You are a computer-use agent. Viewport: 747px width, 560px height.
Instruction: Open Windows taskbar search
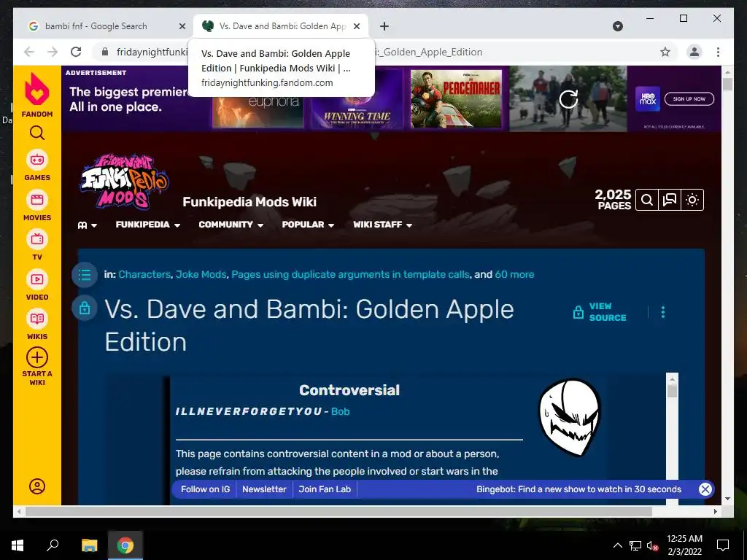pos(53,545)
